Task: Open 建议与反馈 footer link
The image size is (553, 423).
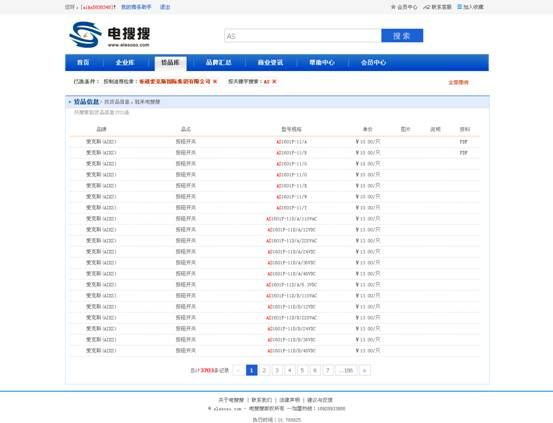Action: 320,400
